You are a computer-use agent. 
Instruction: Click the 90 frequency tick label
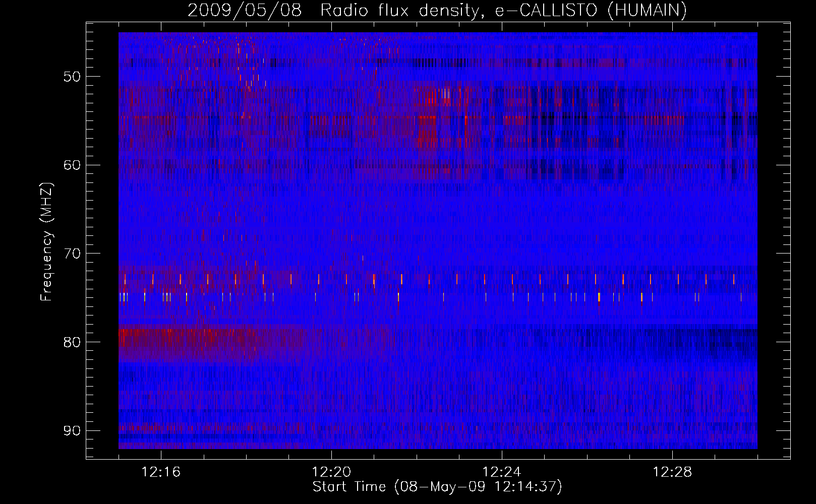point(72,430)
